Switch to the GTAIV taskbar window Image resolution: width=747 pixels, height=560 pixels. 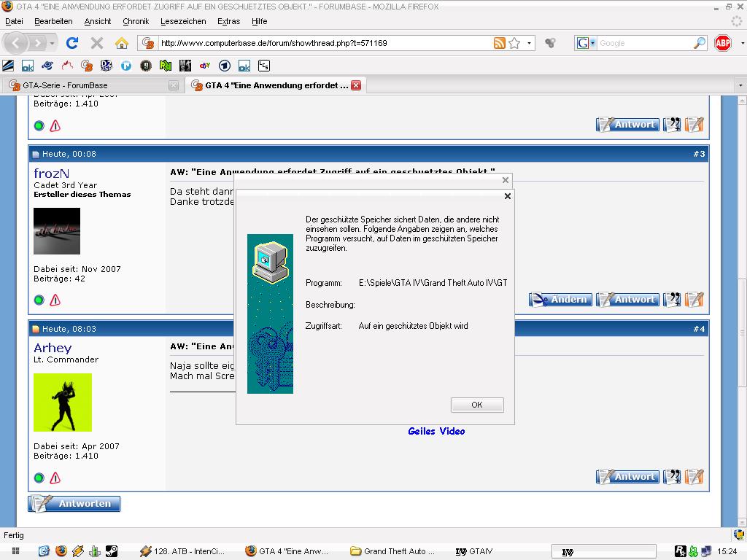[x=474, y=551]
